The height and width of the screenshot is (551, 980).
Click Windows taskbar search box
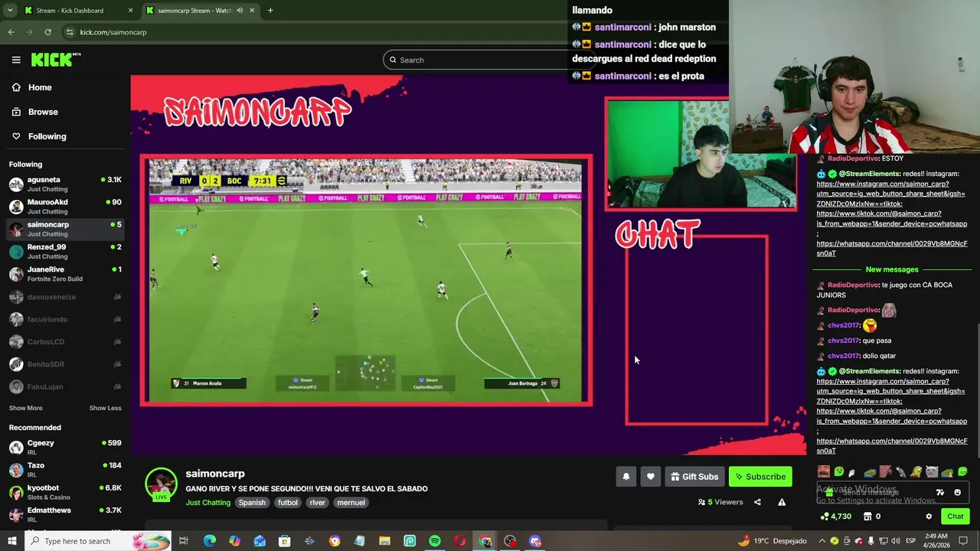(x=98, y=541)
